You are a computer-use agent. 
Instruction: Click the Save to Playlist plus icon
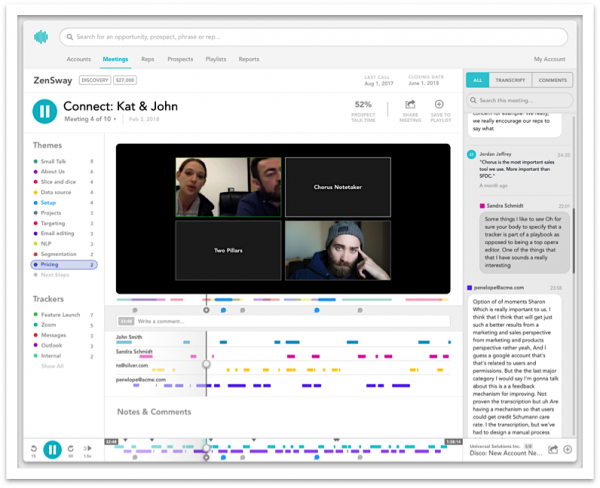tap(438, 105)
